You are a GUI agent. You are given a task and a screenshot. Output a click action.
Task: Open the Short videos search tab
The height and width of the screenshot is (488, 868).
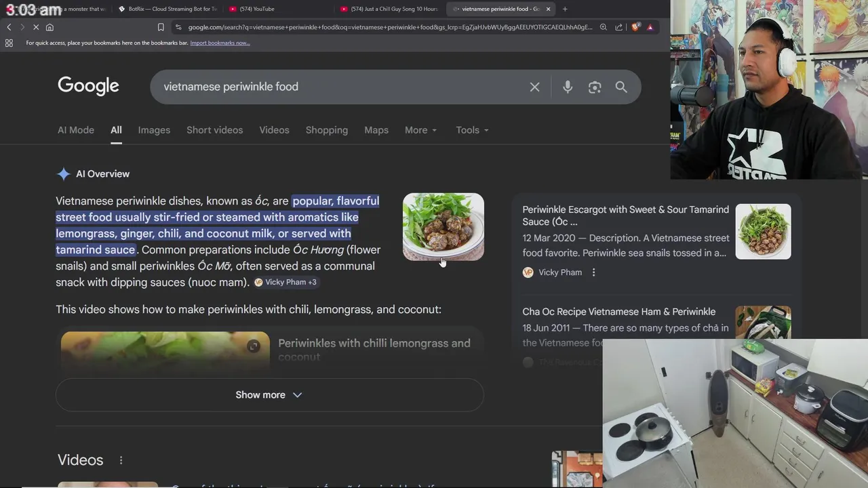pyautogui.click(x=214, y=130)
